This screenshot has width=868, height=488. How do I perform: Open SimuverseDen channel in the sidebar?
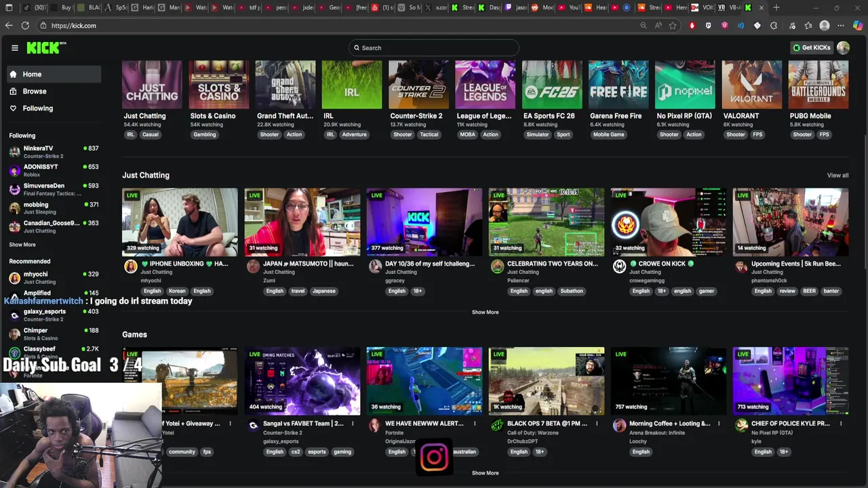(54, 189)
